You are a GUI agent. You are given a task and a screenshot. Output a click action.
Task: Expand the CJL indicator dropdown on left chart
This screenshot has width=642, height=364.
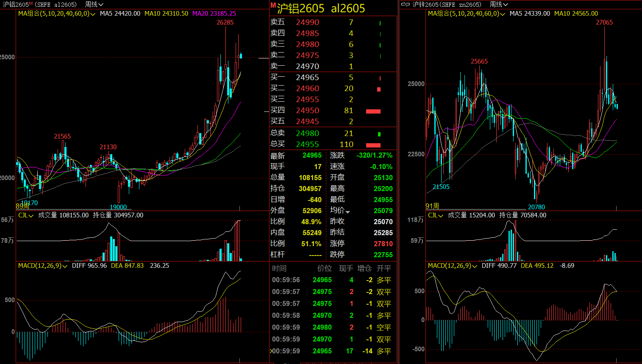pos(31,216)
